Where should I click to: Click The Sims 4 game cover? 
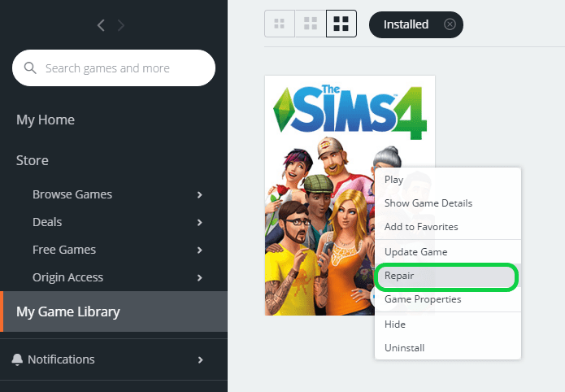coord(319,195)
